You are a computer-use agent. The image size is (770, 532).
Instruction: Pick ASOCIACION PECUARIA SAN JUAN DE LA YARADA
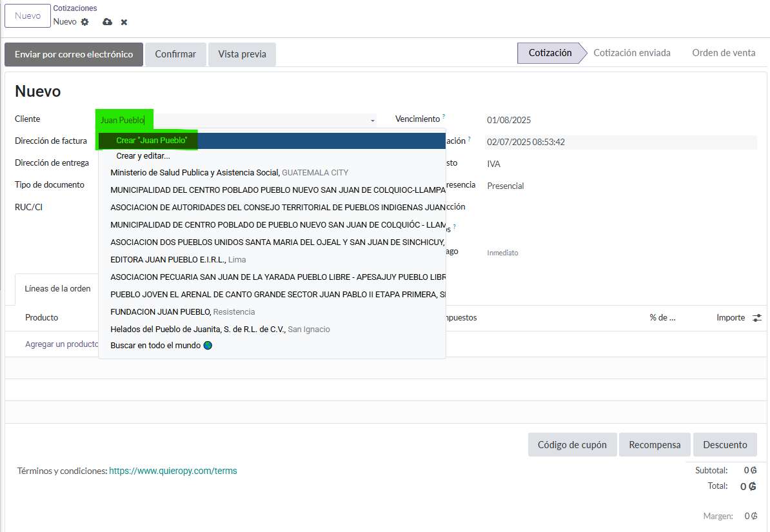272,277
